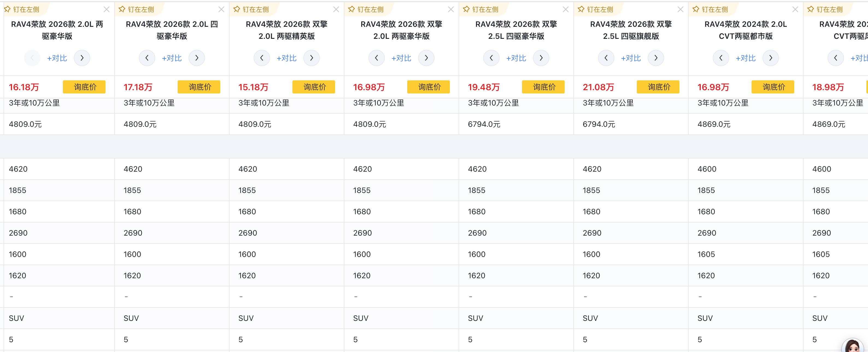Click 询底价 for the 15.18万 model

point(314,87)
